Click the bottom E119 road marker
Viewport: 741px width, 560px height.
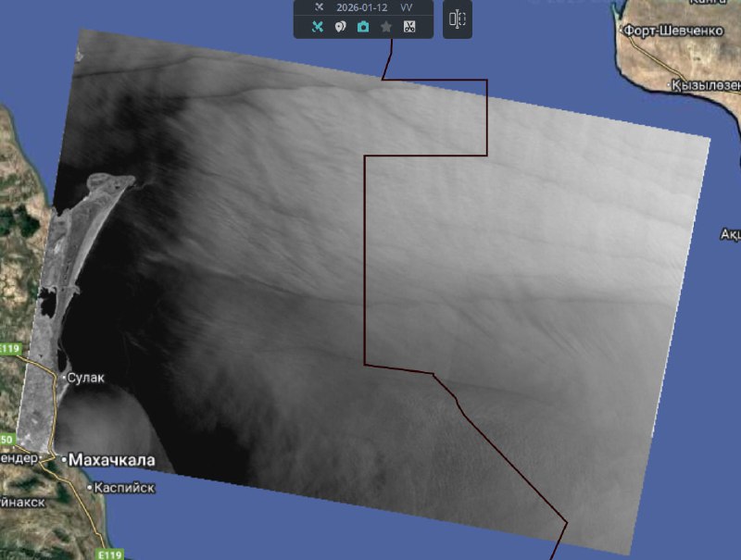point(109,554)
